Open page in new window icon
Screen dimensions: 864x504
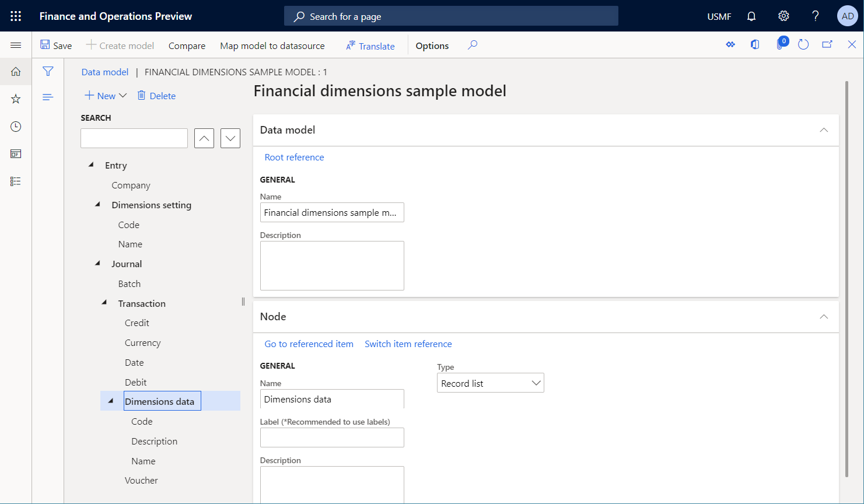pos(827,45)
